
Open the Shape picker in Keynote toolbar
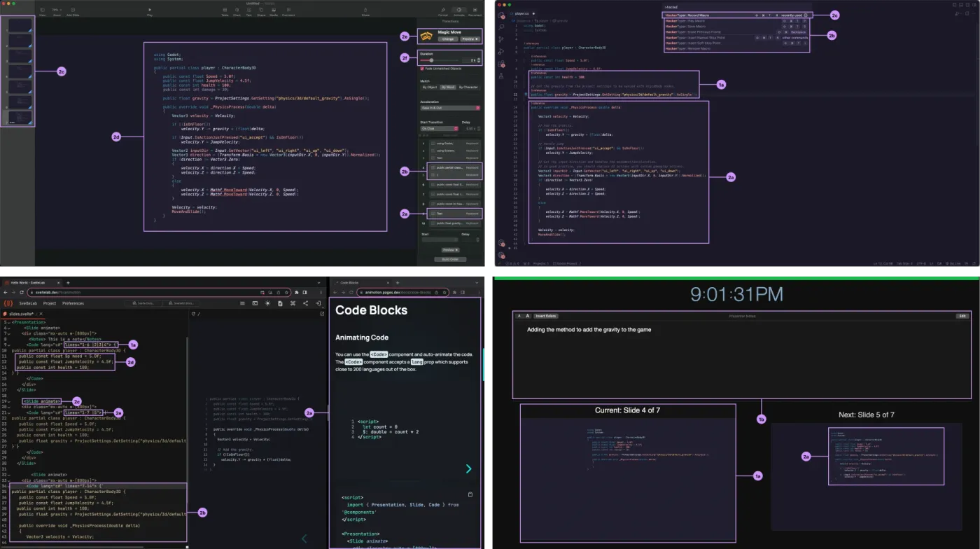click(x=261, y=10)
